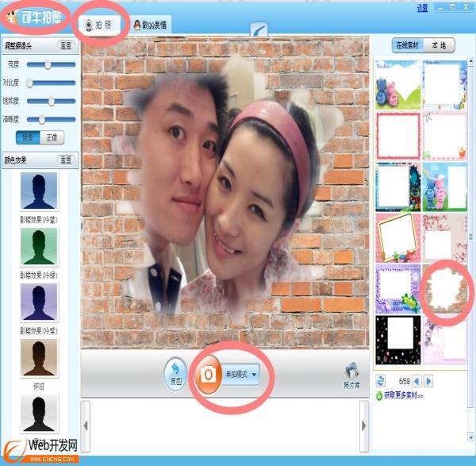Viewport: 476px width, 466px height.
Task: Click the refresh icon below frame thumbnails
Action: pos(381,381)
